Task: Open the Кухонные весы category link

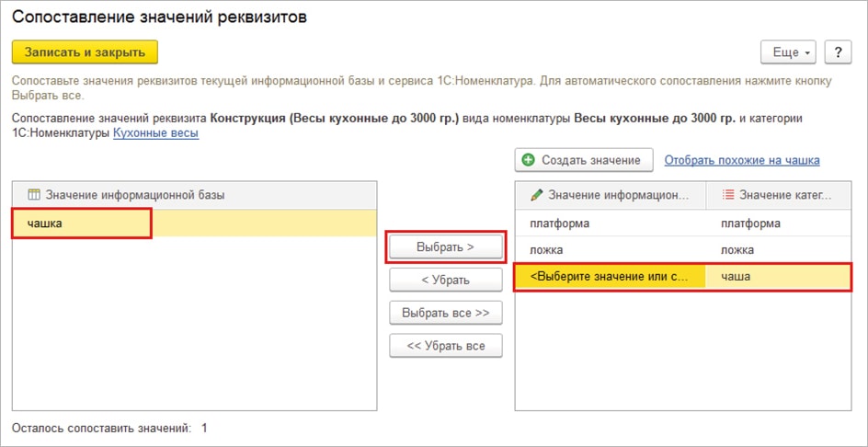Action: 155,133
